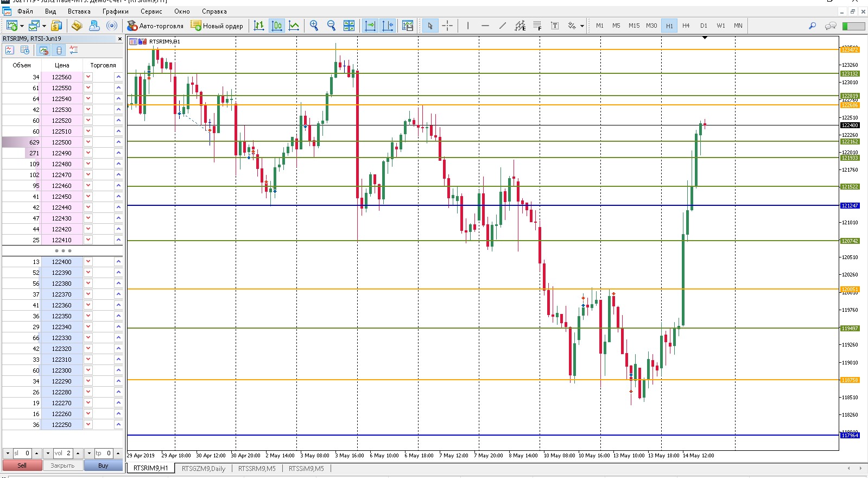The height and width of the screenshot is (478, 868).
Task: Open the profiles dropdown arrow
Action: coord(44,26)
